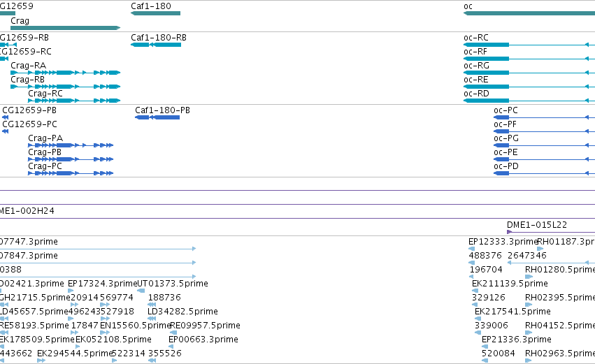595x364 pixels.
Task: Click the EP12333.3prime EST label
Action: coord(503,242)
